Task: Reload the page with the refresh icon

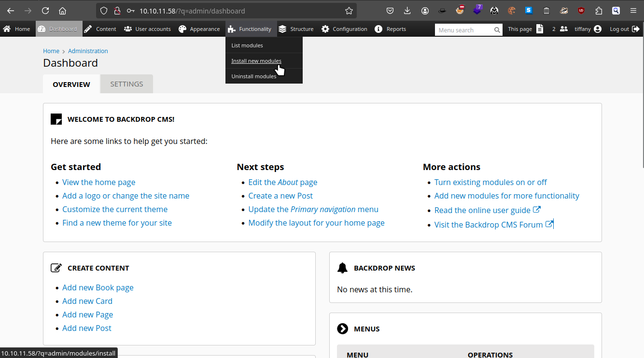Action: 45,11
